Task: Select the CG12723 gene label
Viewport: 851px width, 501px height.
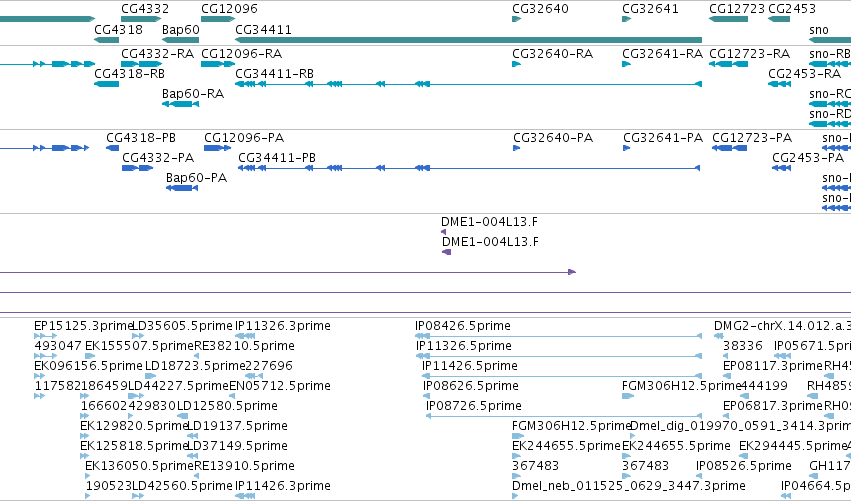Action: coord(737,9)
